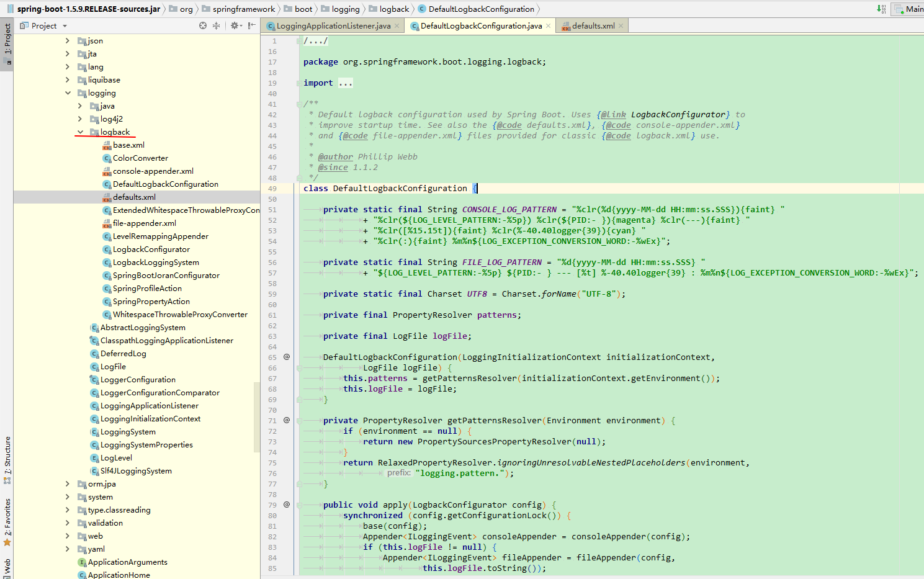Viewport: 924px width, 579px height.
Task: Expand the folded header comment at line 1
Action: (315, 40)
